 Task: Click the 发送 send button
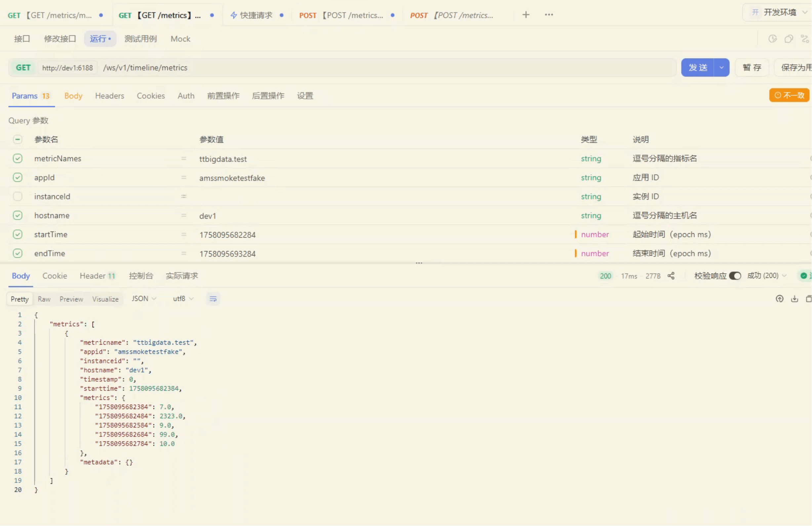point(698,67)
